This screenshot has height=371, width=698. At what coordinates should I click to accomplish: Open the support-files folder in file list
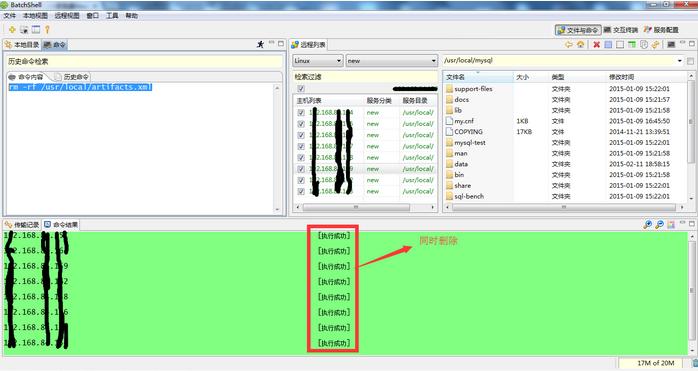click(x=473, y=89)
